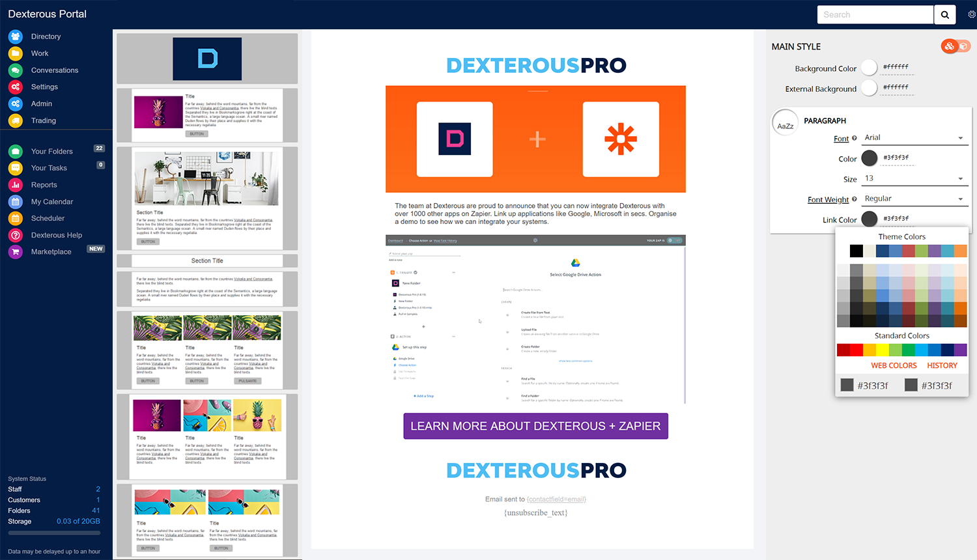Click the contactfield=email placeholder link
Screen dimensions: 977x560
tap(556, 499)
